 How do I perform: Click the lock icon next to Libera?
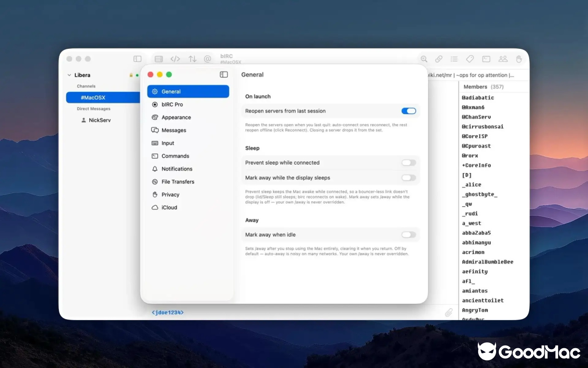pyautogui.click(x=131, y=75)
